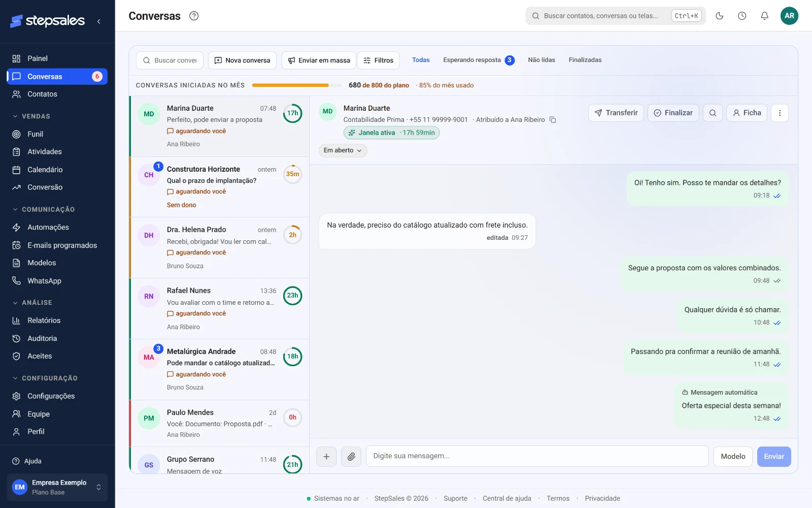Click the plus icon beside message box
The image size is (812, 508).
(326, 457)
